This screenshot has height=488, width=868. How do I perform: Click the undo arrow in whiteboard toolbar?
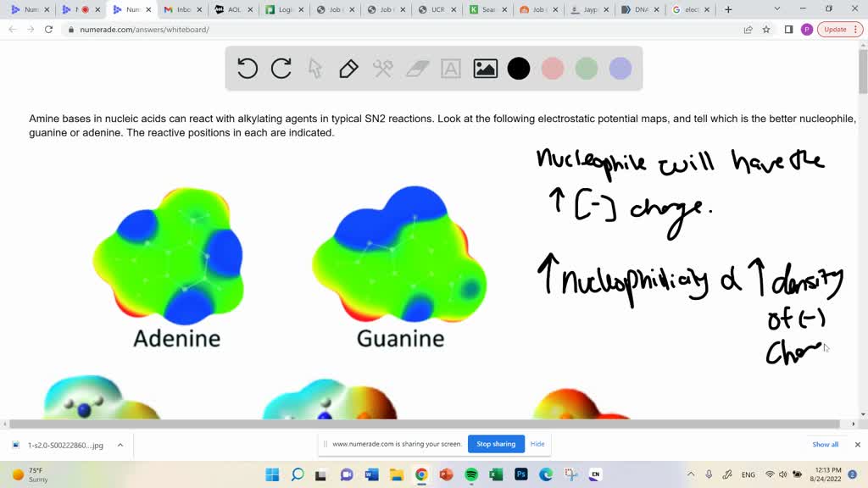pos(248,69)
